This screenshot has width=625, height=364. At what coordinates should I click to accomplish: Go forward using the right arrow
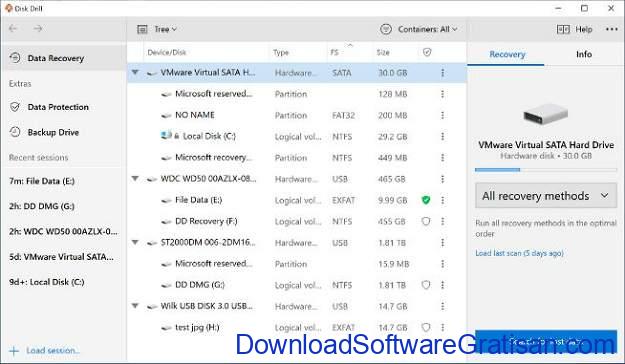(x=38, y=29)
